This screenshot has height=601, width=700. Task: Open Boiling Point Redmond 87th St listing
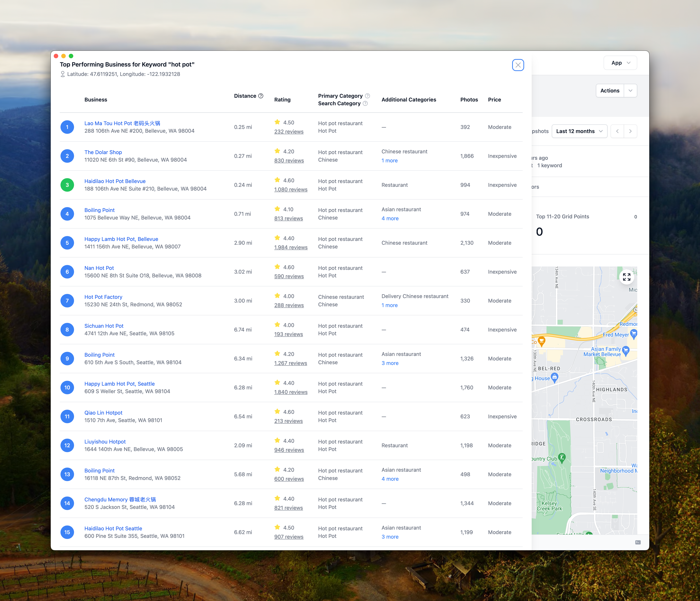99,471
